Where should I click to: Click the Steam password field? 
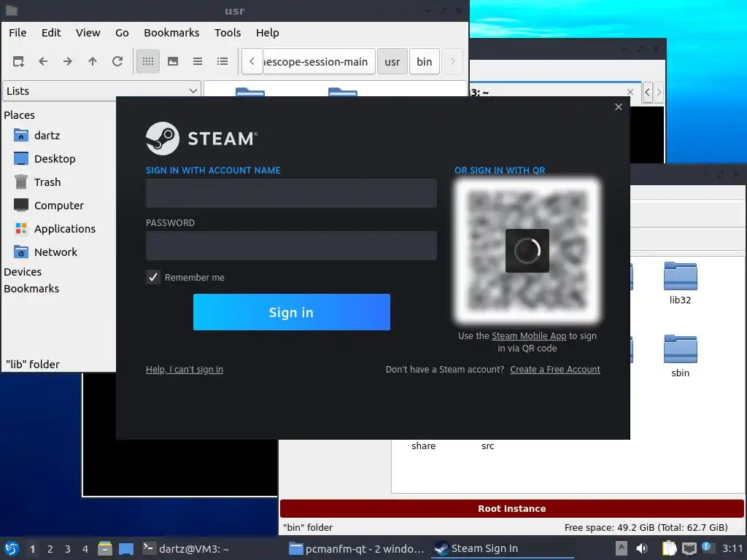tap(291, 246)
